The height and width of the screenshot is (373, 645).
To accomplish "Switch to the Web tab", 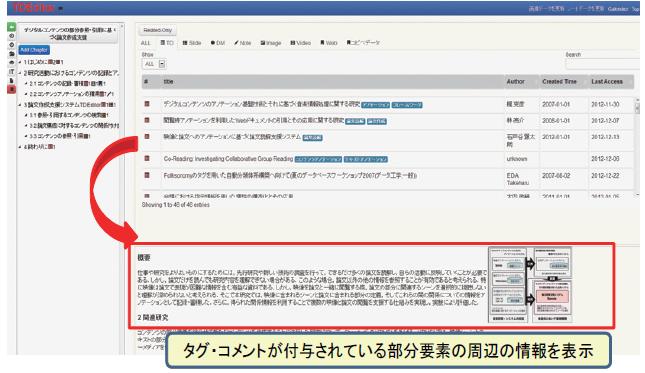I will point(329,43).
